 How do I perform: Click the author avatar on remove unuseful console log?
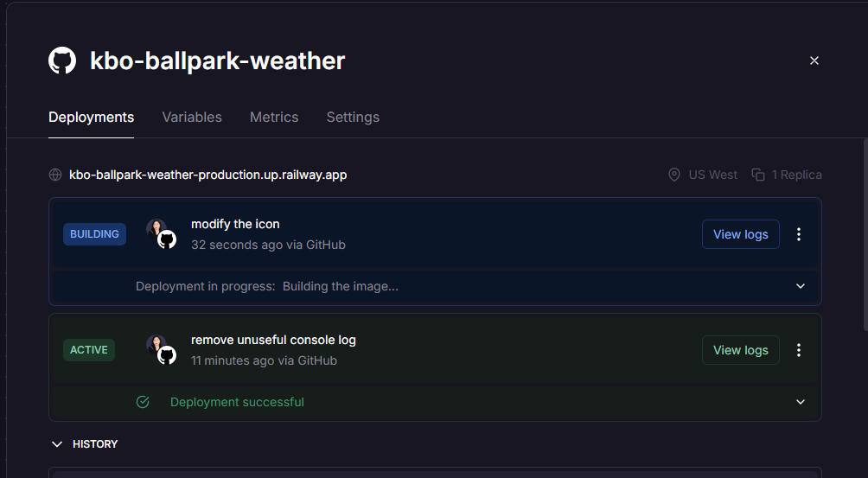156,343
